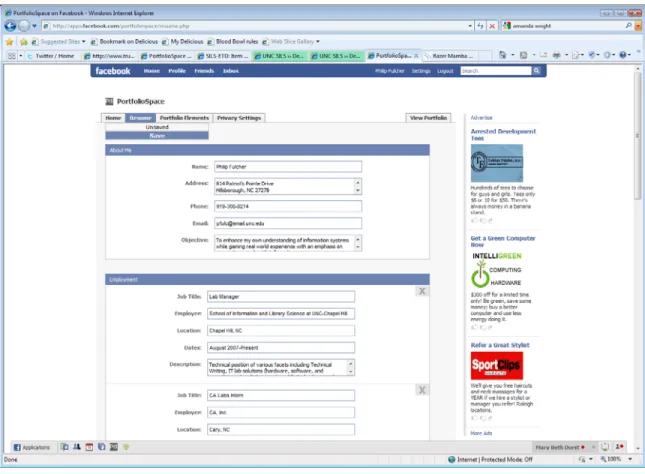Click the calendar events icon in bottom bar

[x=89, y=447]
